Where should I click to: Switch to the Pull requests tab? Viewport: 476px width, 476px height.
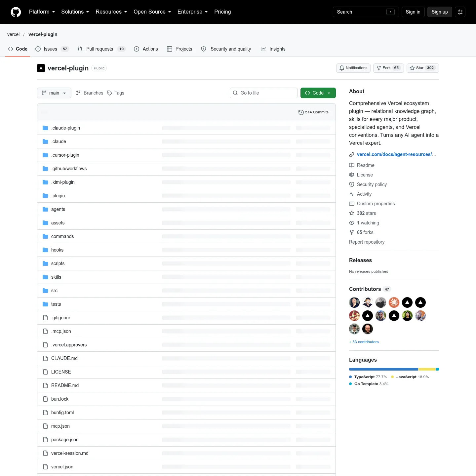tap(101, 49)
